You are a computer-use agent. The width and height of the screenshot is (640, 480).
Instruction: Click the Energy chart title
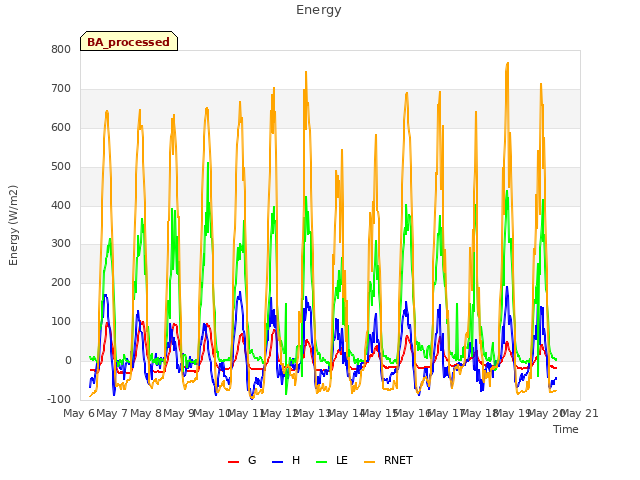pyautogui.click(x=319, y=10)
